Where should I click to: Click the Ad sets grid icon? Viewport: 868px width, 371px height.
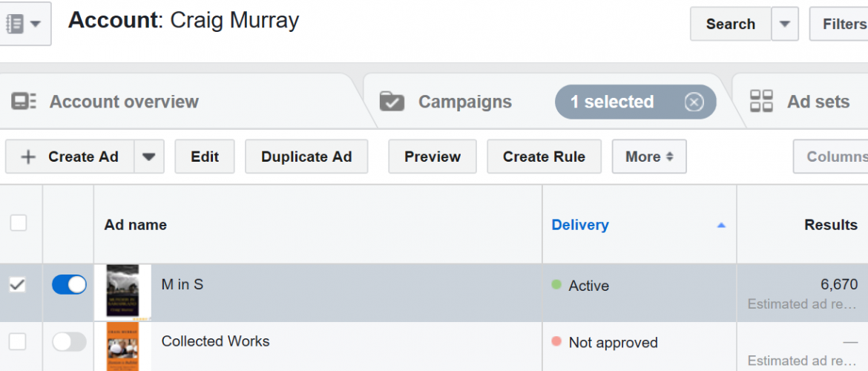(x=761, y=102)
